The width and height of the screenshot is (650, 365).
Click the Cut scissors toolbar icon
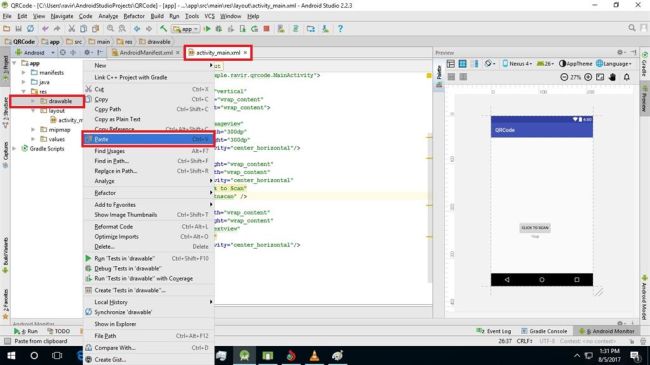72,29
